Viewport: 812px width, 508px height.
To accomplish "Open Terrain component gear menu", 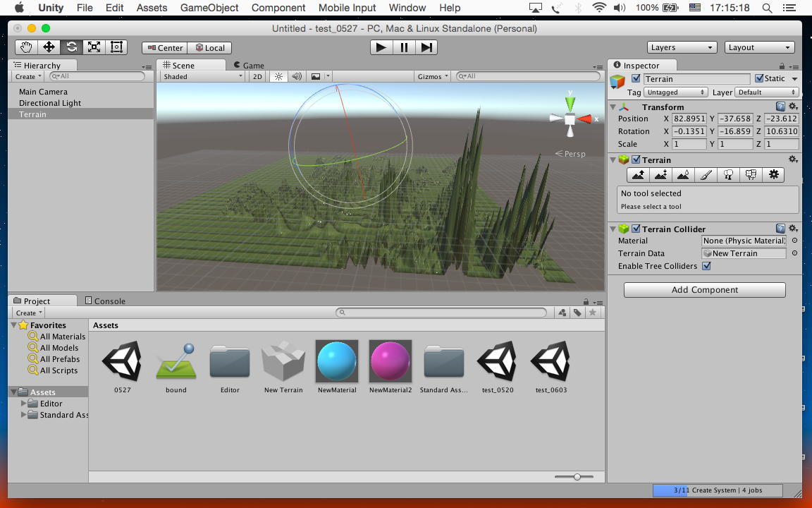I will click(x=793, y=159).
